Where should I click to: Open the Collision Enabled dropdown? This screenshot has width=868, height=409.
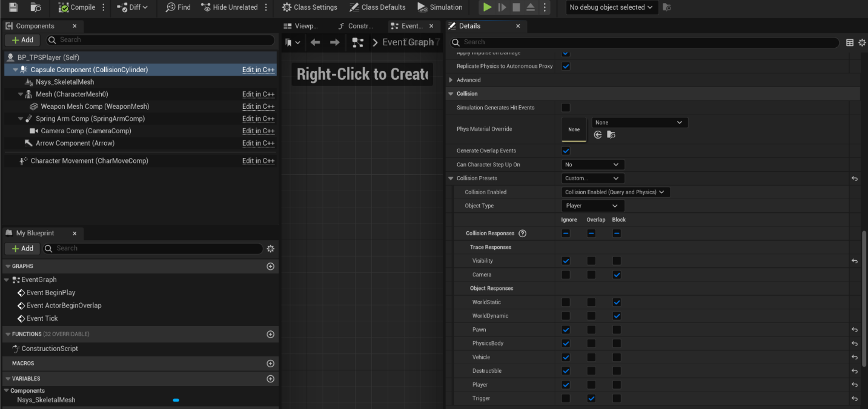point(615,192)
